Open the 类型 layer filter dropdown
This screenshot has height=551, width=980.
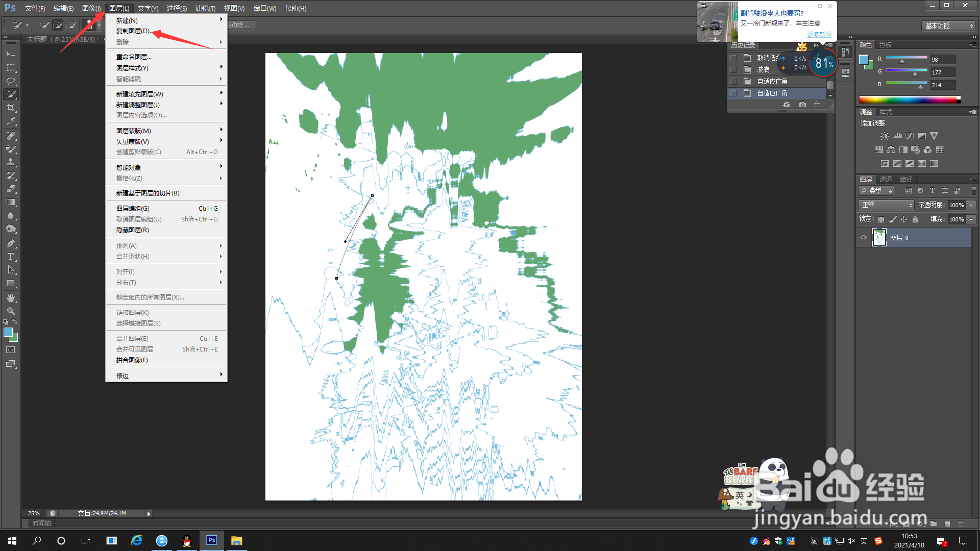pyautogui.click(x=876, y=191)
